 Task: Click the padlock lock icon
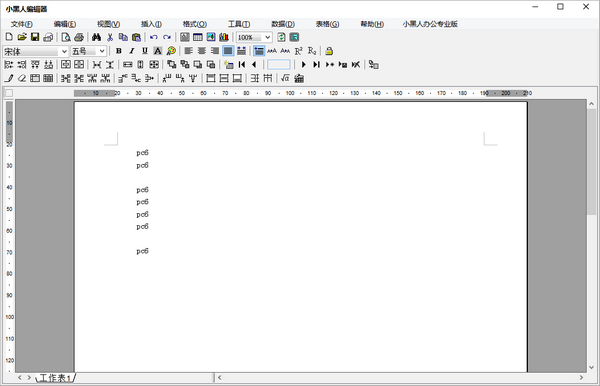click(x=329, y=51)
